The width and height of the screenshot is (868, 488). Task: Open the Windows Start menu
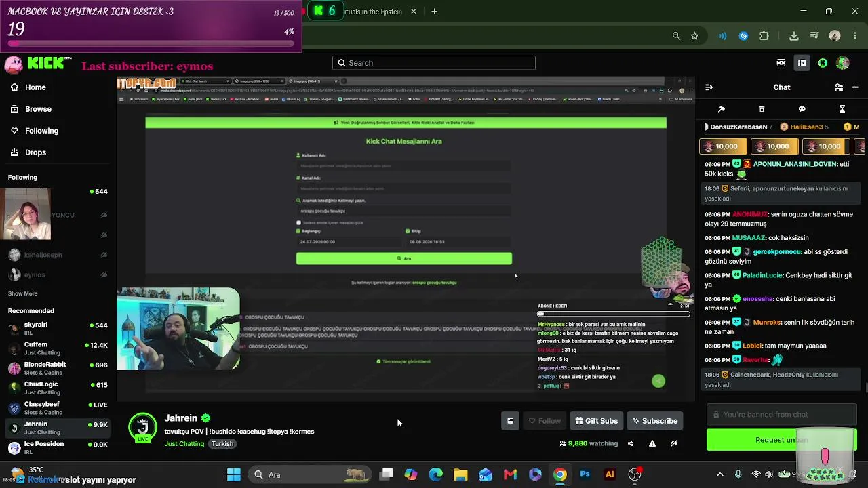point(234,474)
